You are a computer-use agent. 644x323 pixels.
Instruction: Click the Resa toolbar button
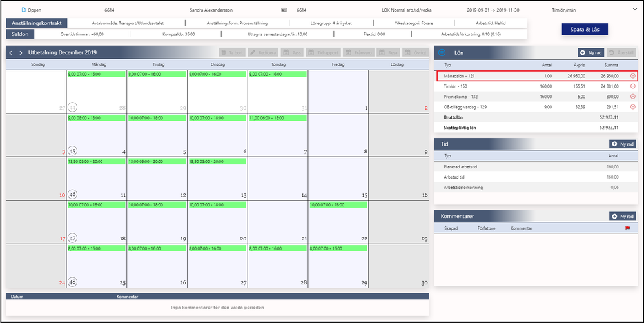point(388,53)
